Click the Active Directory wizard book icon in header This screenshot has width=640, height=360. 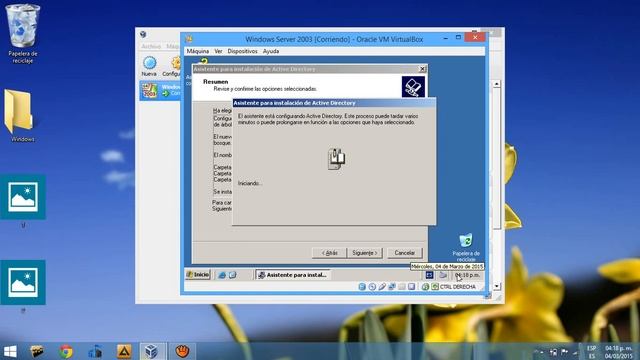(413, 87)
